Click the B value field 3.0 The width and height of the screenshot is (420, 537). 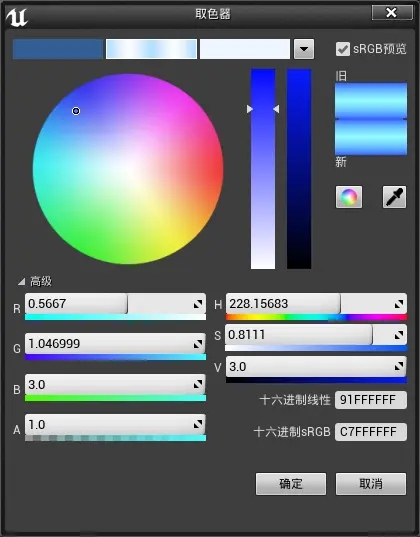pos(115,384)
